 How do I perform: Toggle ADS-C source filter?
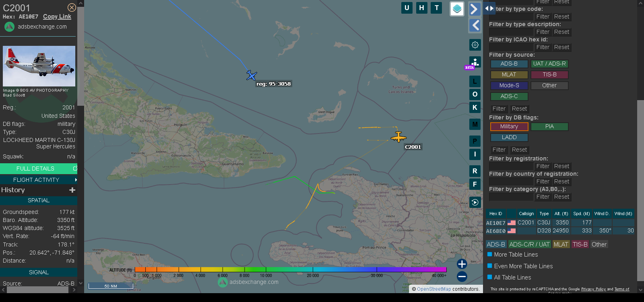point(509,96)
